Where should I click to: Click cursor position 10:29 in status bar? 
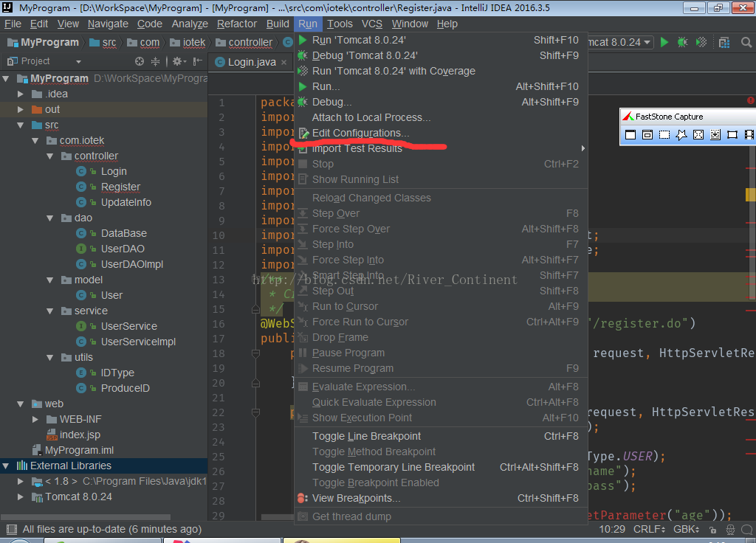coord(612,529)
